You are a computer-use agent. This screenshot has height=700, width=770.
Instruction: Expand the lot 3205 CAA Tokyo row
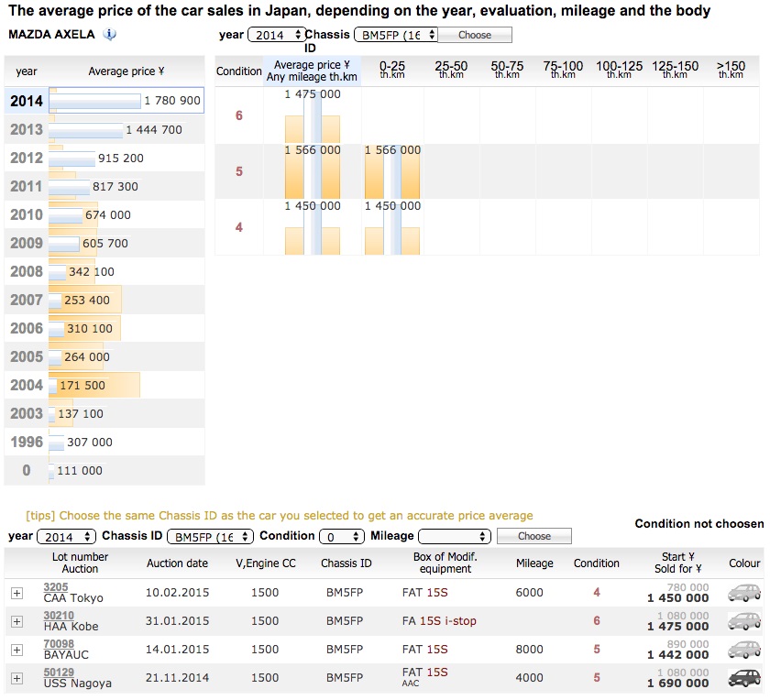tap(16, 593)
